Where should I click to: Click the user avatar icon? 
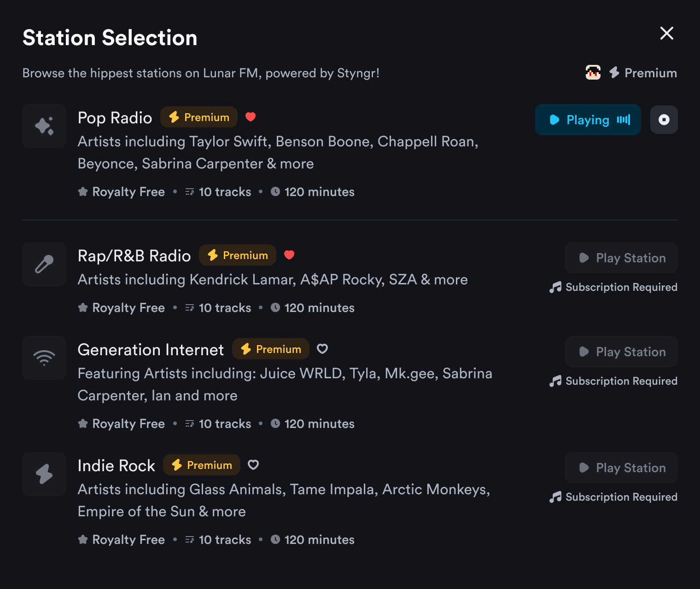[593, 73]
